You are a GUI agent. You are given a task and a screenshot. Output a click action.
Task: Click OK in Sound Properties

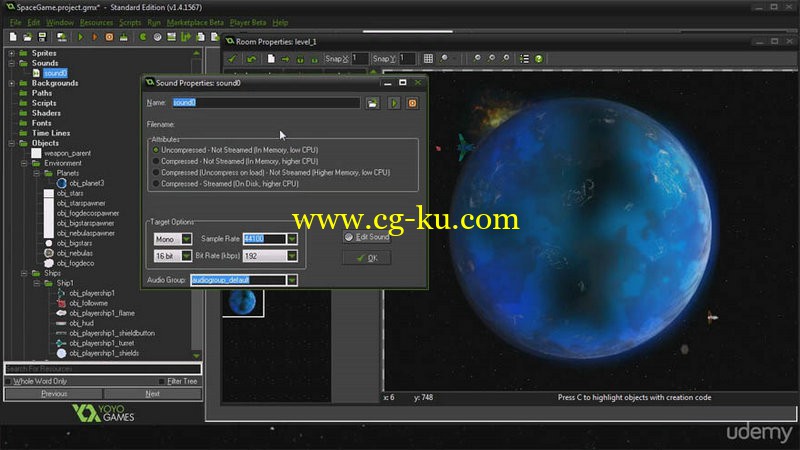pos(367,258)
